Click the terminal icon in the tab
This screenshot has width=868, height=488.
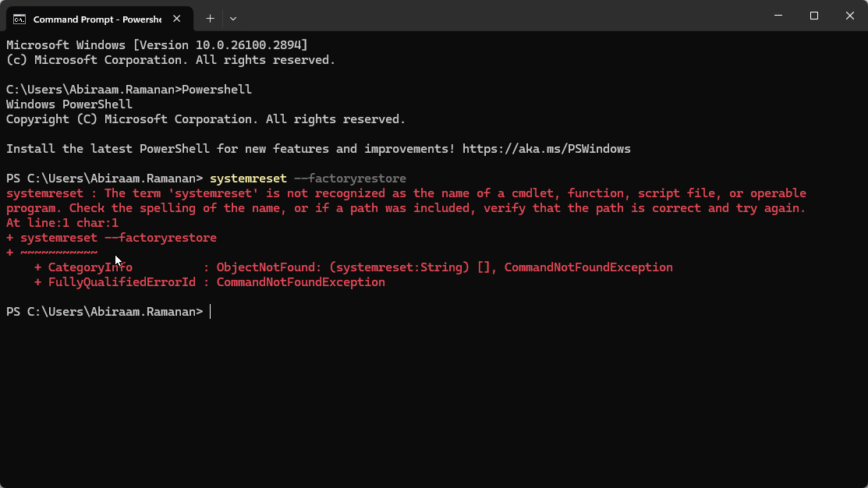pyautogui.click(x=19, y=19)
